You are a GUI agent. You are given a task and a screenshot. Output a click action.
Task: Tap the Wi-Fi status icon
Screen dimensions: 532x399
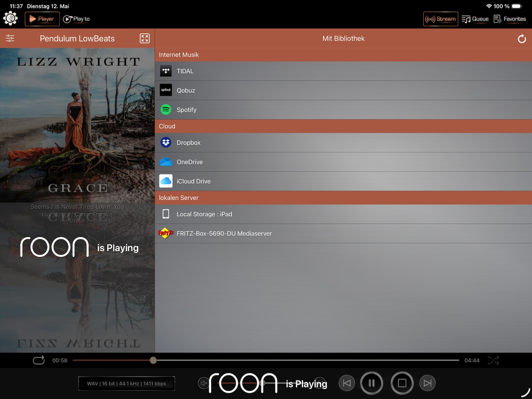point(489,6)
